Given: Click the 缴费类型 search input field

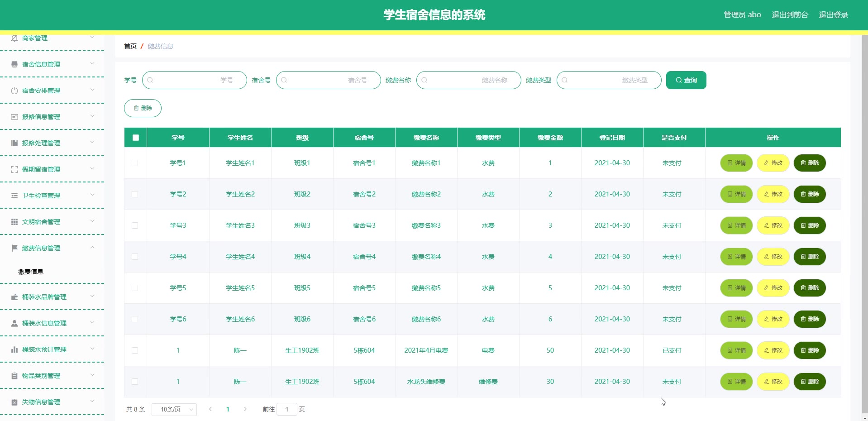Looking at the screenshot, I should [x=609, y=80].
